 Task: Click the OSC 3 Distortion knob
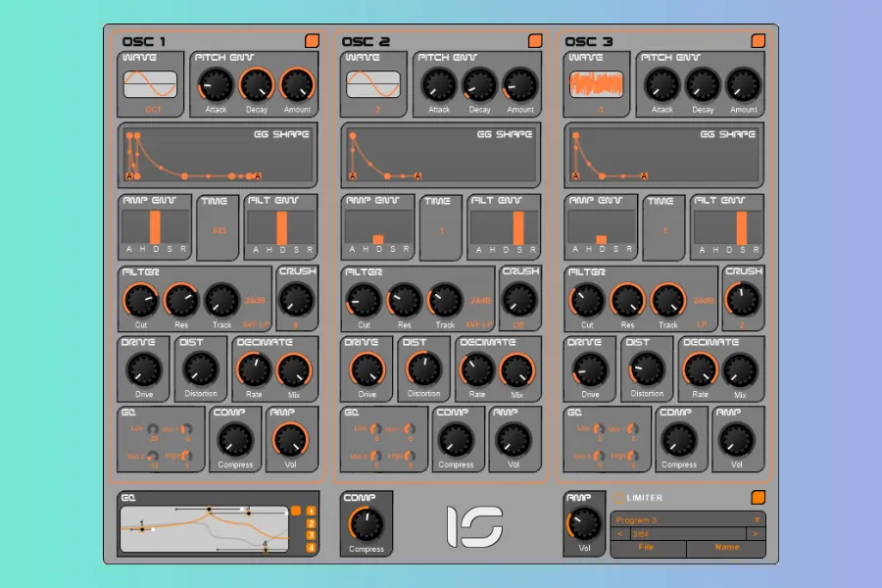coord(647,369)
